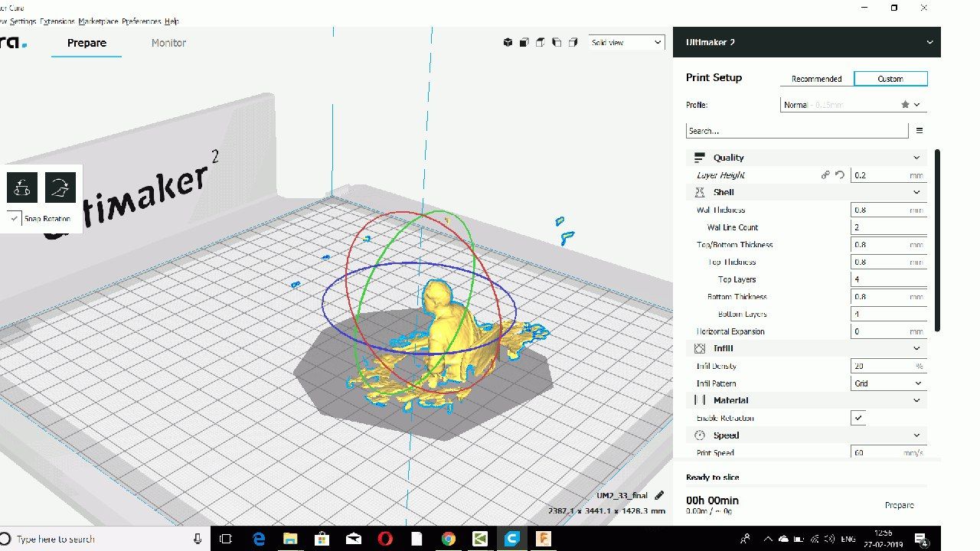Screen dimensions: 980x551
Task: Switch to the Monitor tab
Action: click(168, 43)
